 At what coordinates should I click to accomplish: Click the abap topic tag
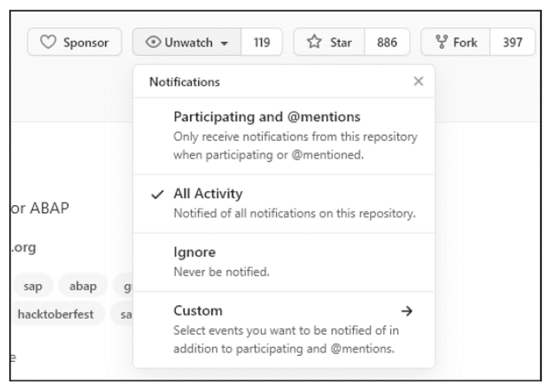pyautogui.click(x=82, y=287)
